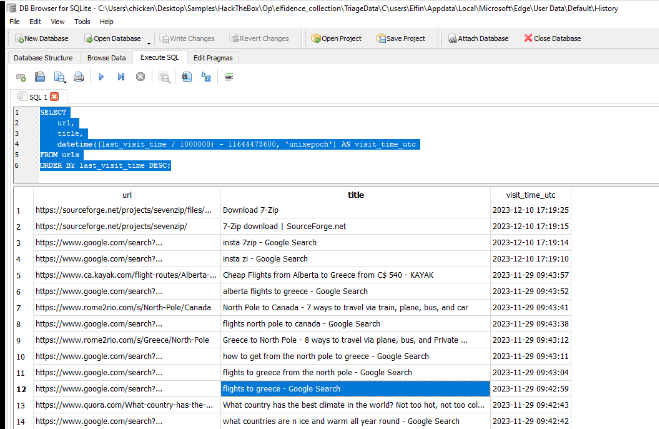Click the Comment/uncomment lines icon
The width and height of the screenshot is (659, 429).
click(x=229, y=77)
